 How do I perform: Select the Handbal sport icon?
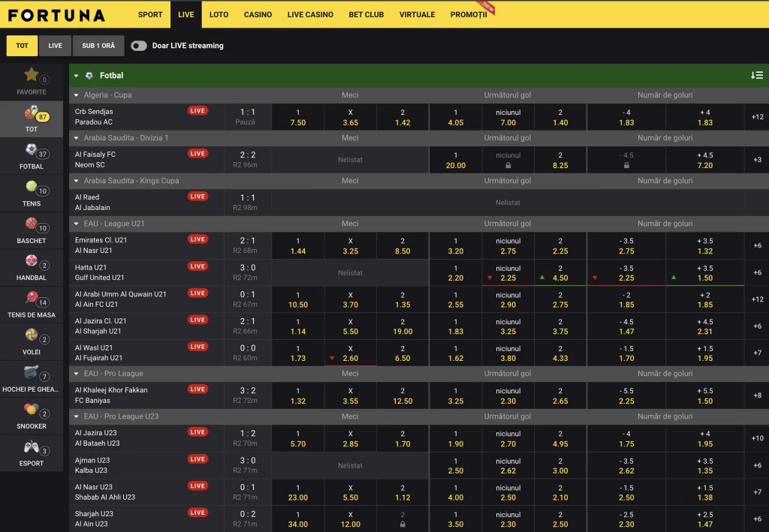tap(31, 261)
